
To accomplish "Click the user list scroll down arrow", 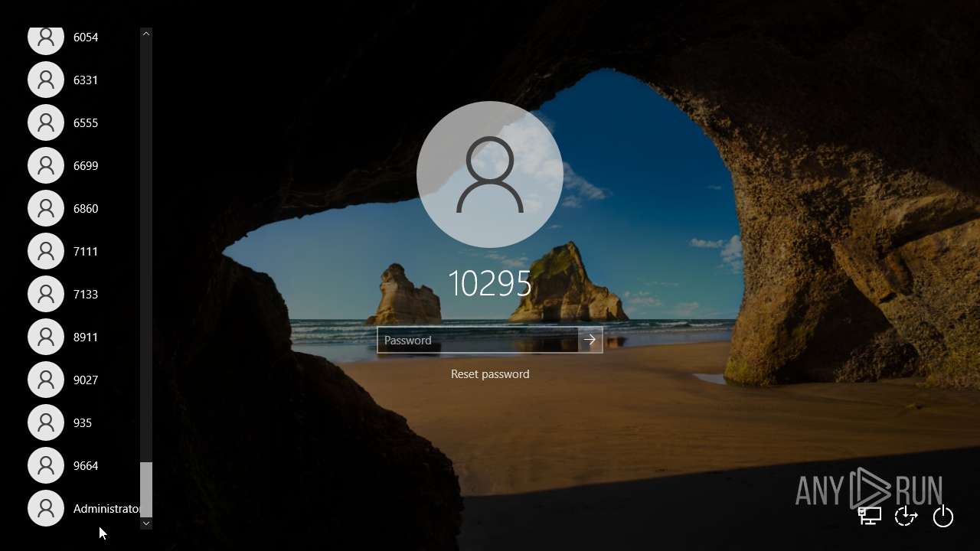I will (146, 523).
